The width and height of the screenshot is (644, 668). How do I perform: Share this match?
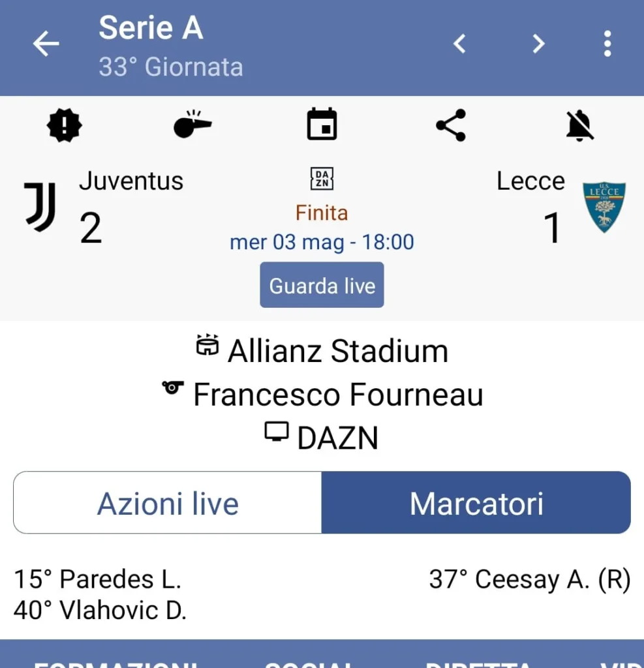pyautogui.click(x=451, y=125)
